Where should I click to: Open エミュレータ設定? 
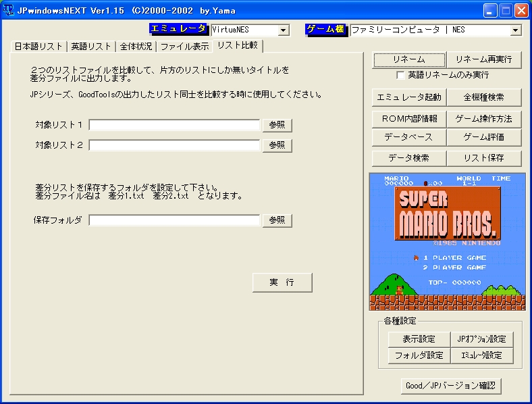(x=482, y=355)
